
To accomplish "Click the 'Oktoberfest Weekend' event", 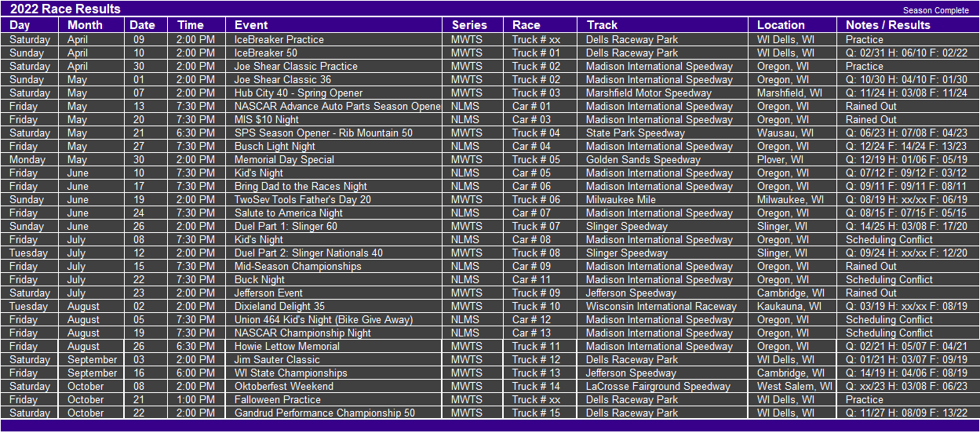I will click(284, 386).
